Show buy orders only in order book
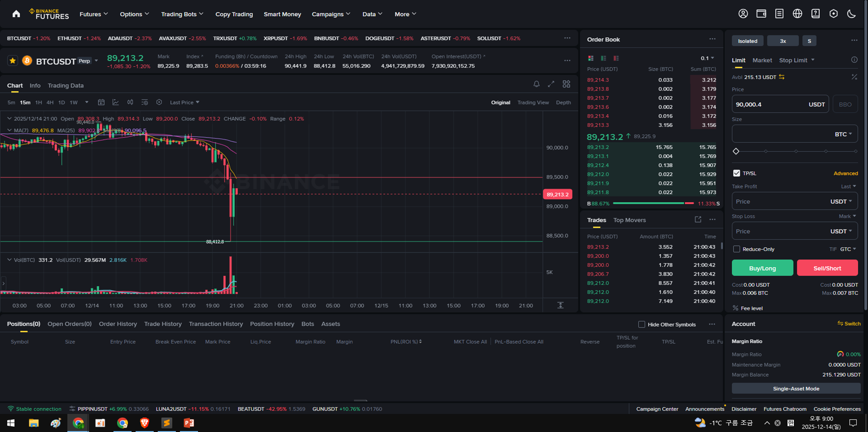The height and width of the screenshot is (432, 868). pos(603,58)
